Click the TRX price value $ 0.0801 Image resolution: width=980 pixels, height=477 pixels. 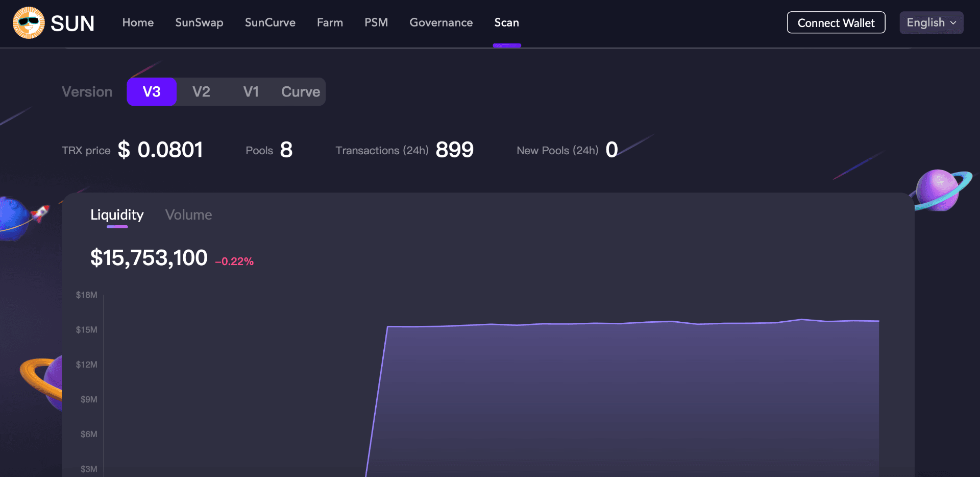point(160,150)
